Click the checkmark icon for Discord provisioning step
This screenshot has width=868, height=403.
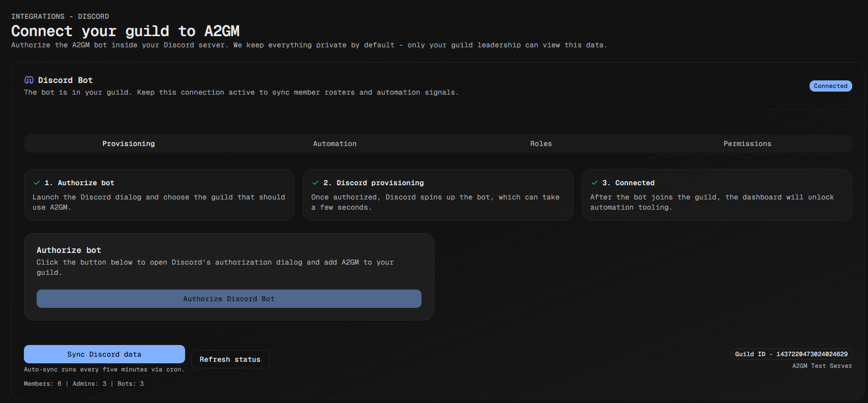(x=315, y=183)
